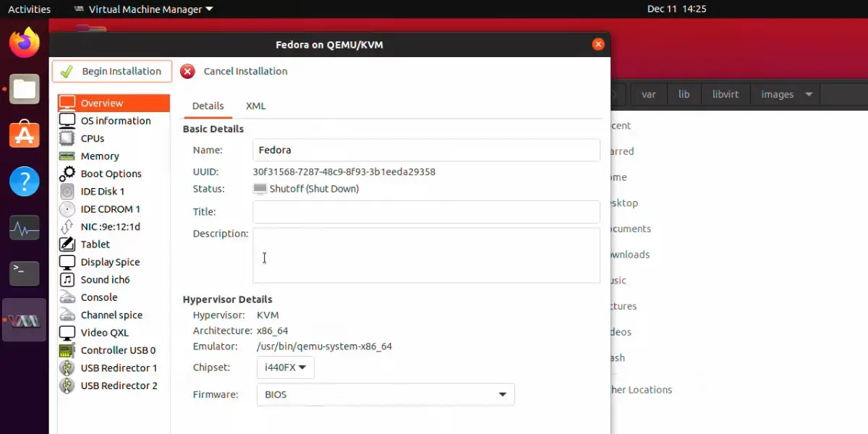Image resolution: width=868 pixels, height=434 pixels.
Task: Open Virtual Machine Manager from the dock
Action: (25, 320)
